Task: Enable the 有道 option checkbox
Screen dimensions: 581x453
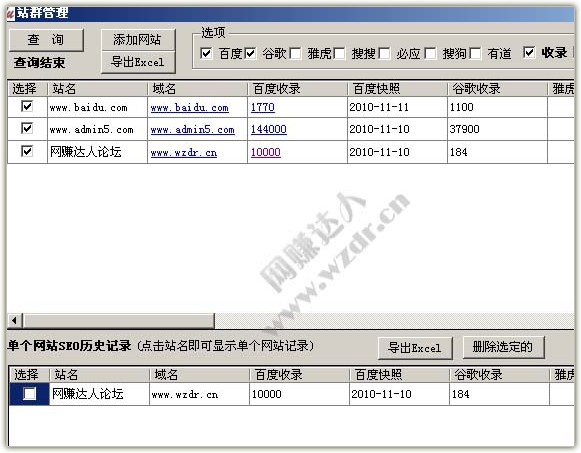Action: (x=475, y=54)
